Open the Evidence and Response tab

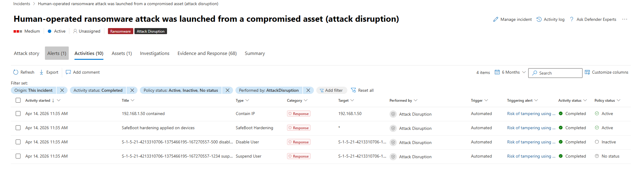(207, 53)
